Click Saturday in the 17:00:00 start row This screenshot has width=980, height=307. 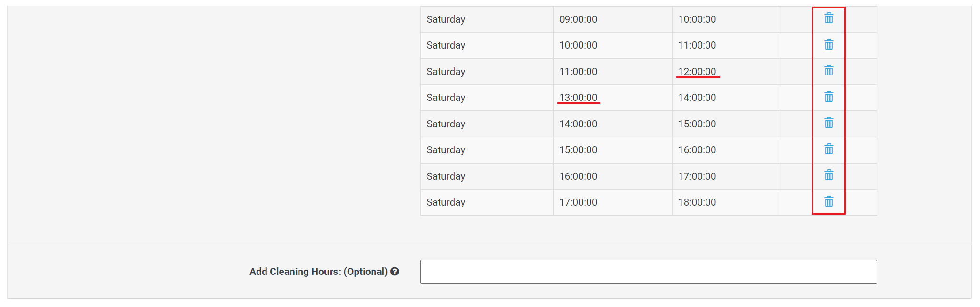coord(446,202)
